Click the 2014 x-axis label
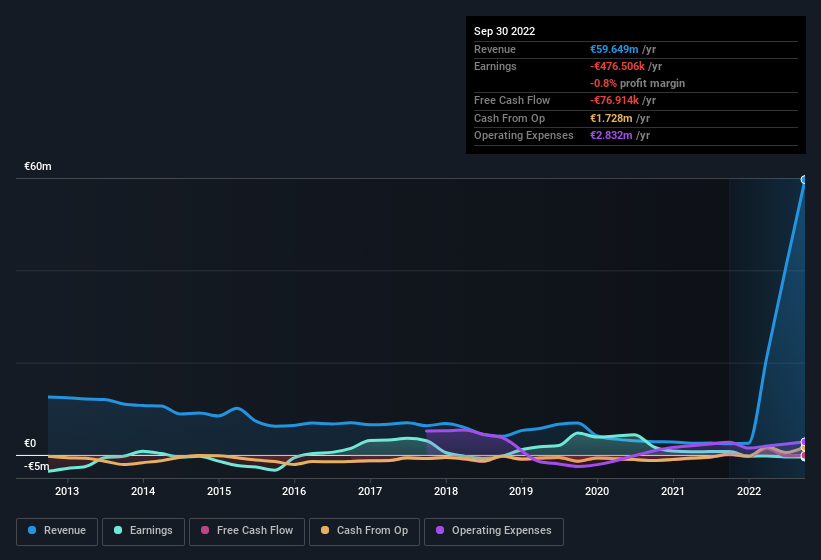This screenshot has width=821, height=560. click(143, 491)
